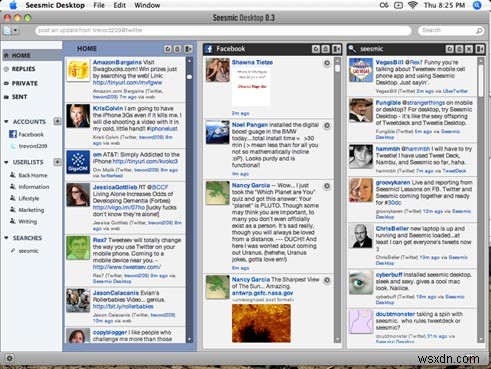Open options arrow on Noel Pangan post

point(327,126)
